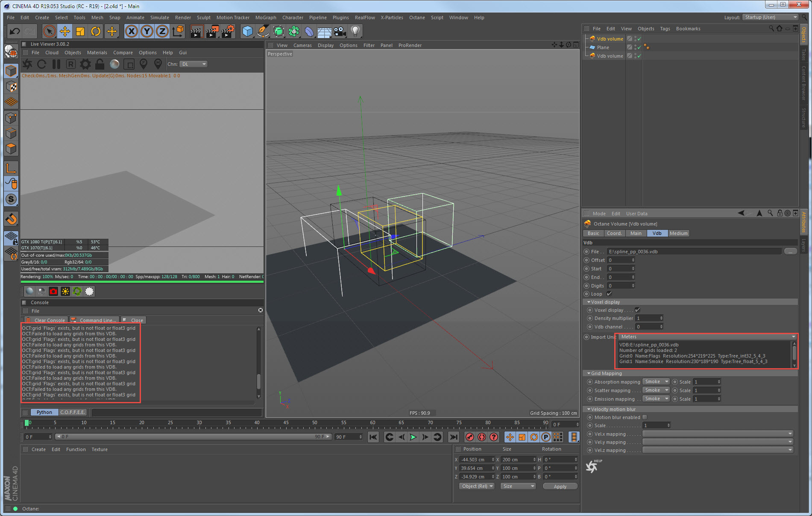812x516 pixels.
Task: Switch to the C.O.F.F.E.E. console tab
Action: pyautogui.click(x=73, y=412)
